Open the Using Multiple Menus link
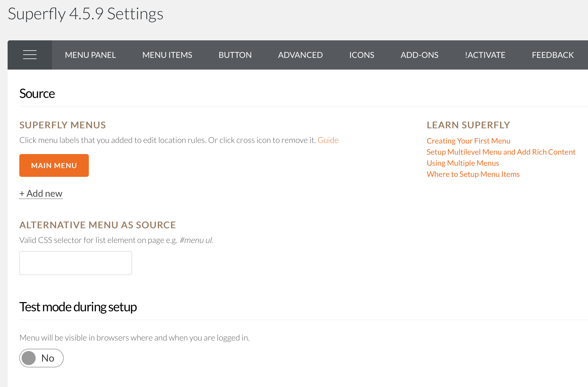 point(463,163)
